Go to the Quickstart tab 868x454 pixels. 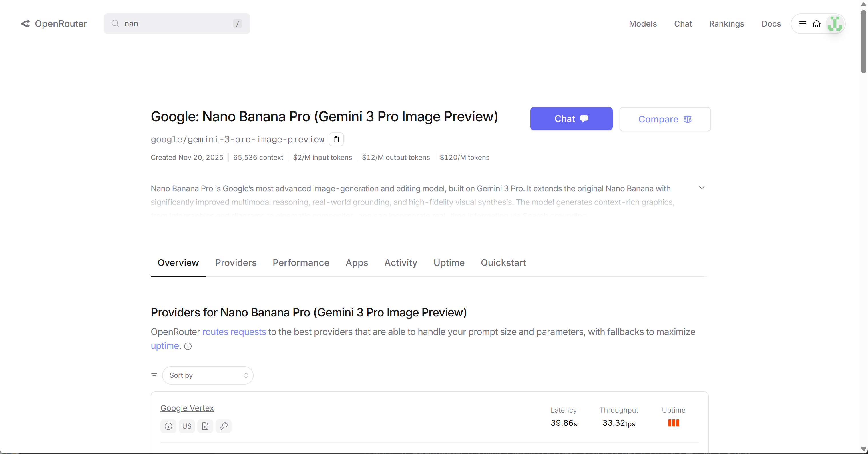click(503, 262)
